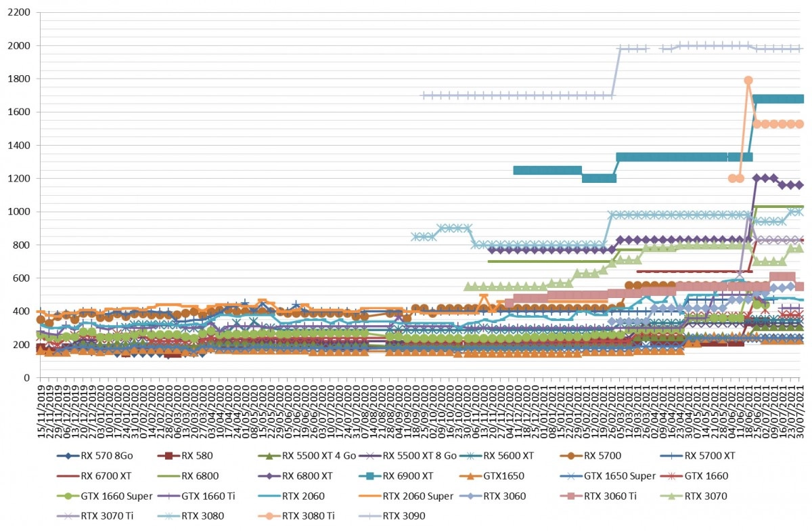Click the RX 5700 XT legend entry

(x=698, y=456)
